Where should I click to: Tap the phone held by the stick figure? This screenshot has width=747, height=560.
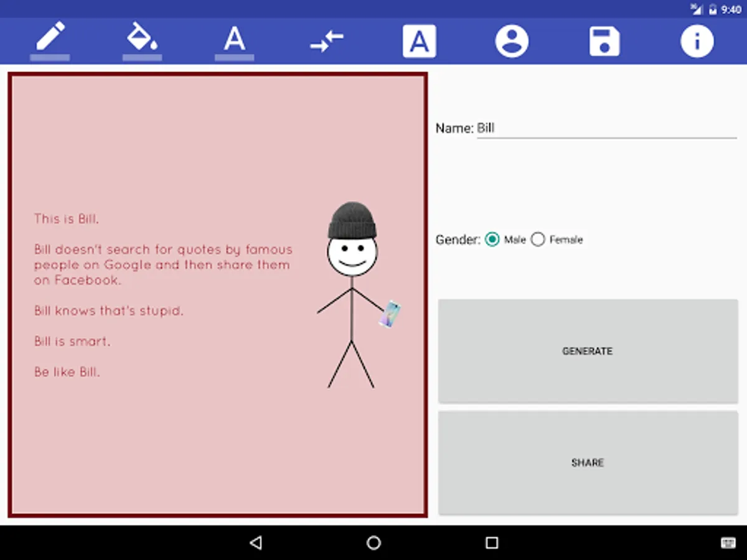click(x=390, y=314)
